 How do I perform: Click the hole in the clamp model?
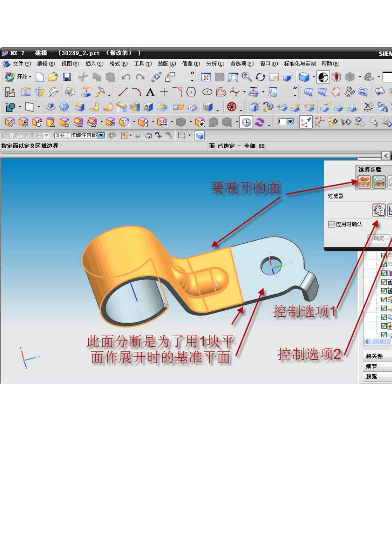click(x=272, y=266)
